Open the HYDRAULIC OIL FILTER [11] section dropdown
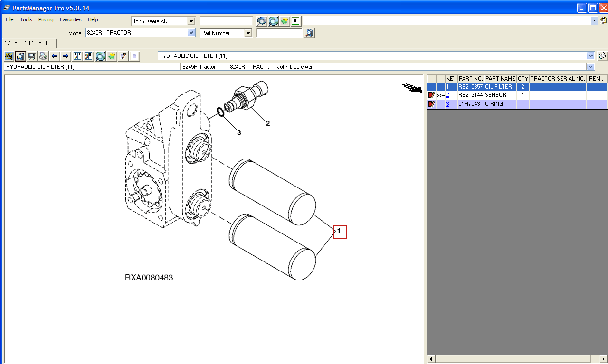Image resolution: width=608 pixels, height=364 pixels. click(x=590, y=56)
